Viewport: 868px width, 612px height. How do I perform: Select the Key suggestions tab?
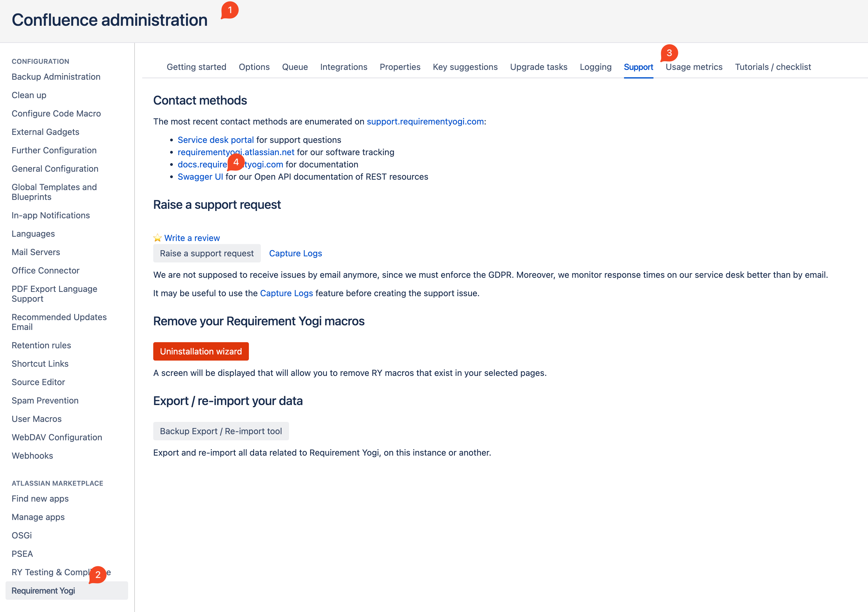[465, 67]
